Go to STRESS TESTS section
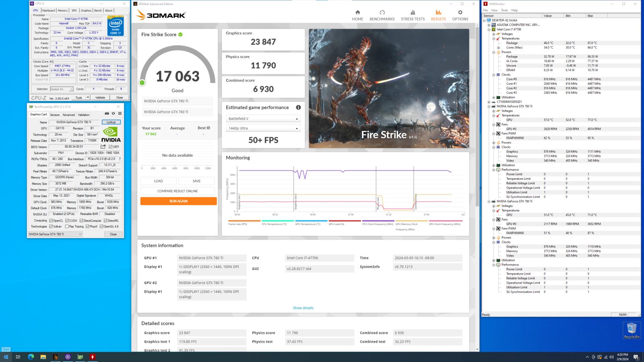644x362 pixels. tap(413, 15)
